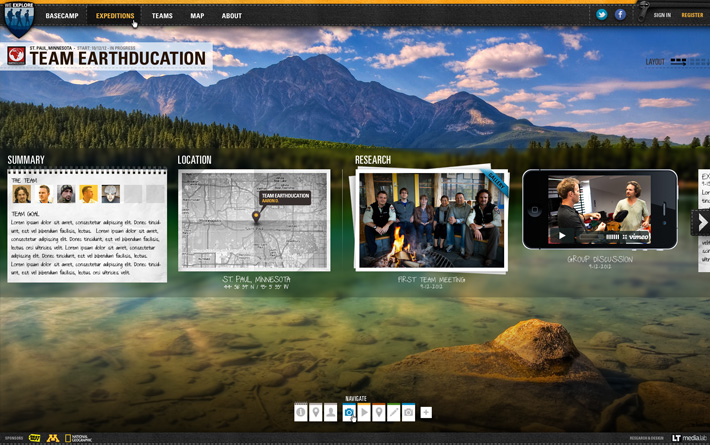Click the plus add navigate button
Viewport: 710px width, 445px height.
(426, 412)
